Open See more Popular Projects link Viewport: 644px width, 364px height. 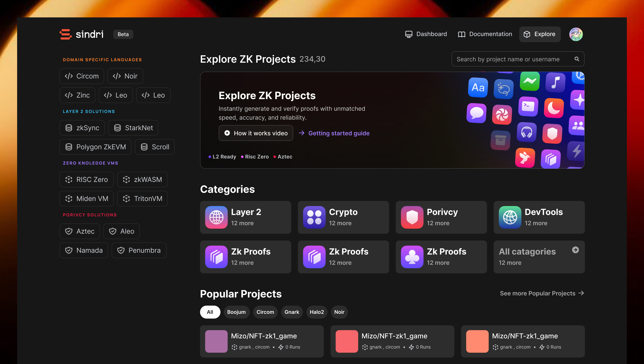point(542,293)
